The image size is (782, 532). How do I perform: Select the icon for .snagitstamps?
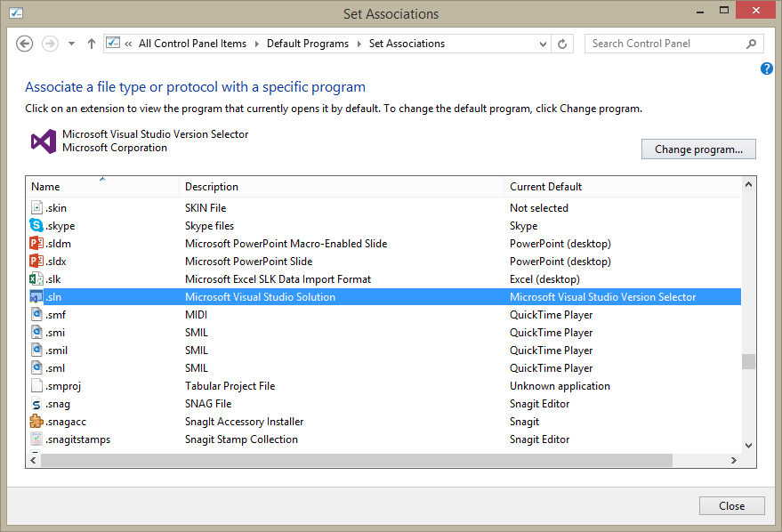click(x=36, y=439)
